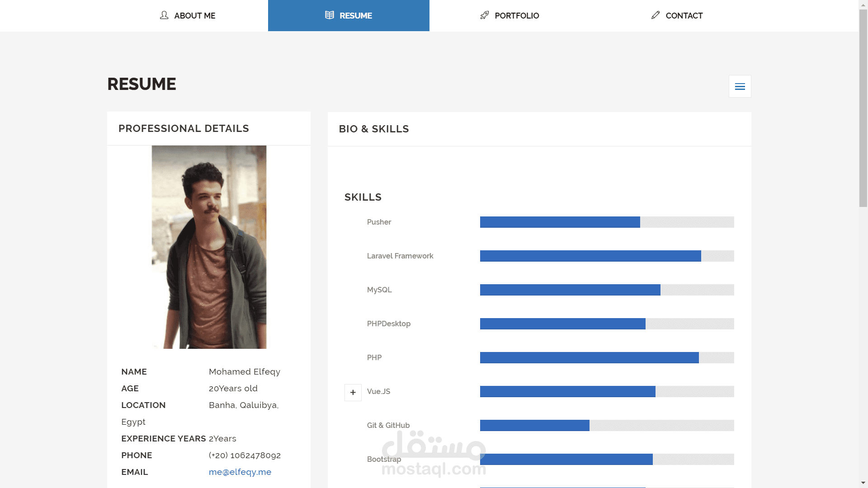The width and height of the screenshot is (868, 488).
Task: Click the Professional Details panel heading
Action: pyautogui.click(x=184, y=129)
